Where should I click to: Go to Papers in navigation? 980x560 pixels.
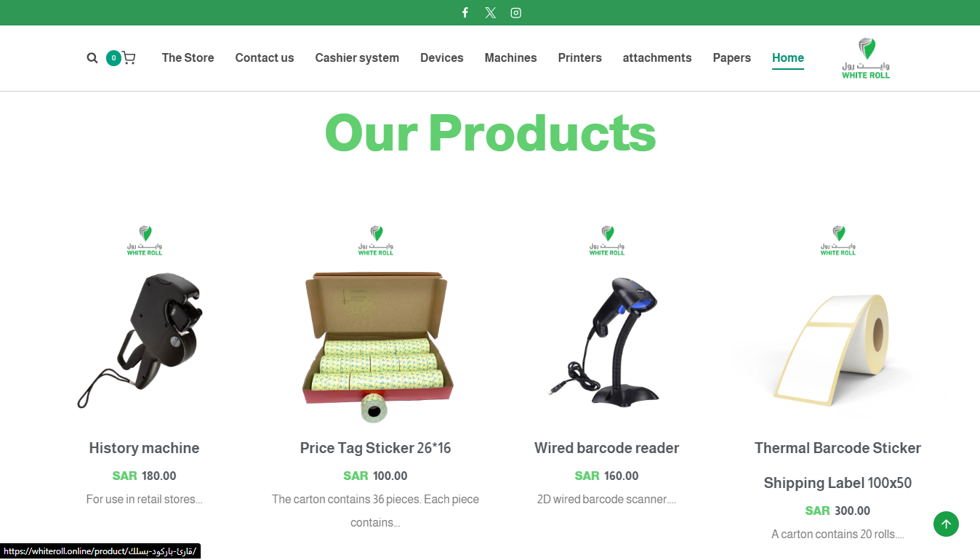pos(732,57)
